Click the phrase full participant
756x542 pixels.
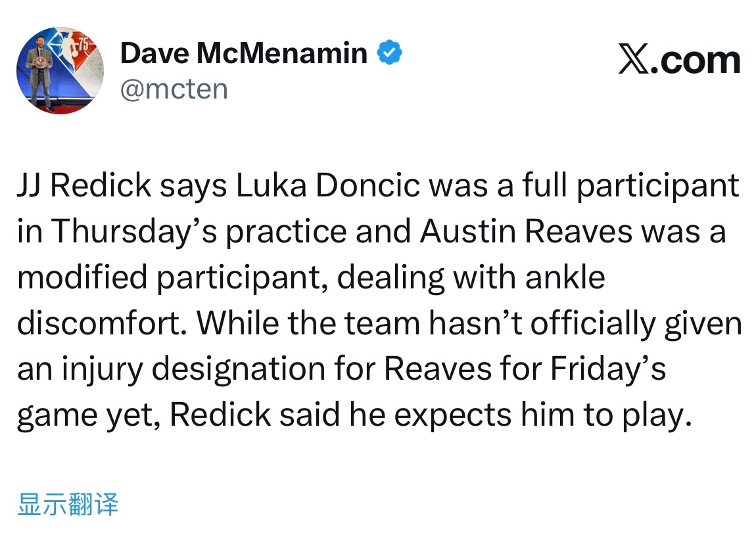(x=630, y=185)
